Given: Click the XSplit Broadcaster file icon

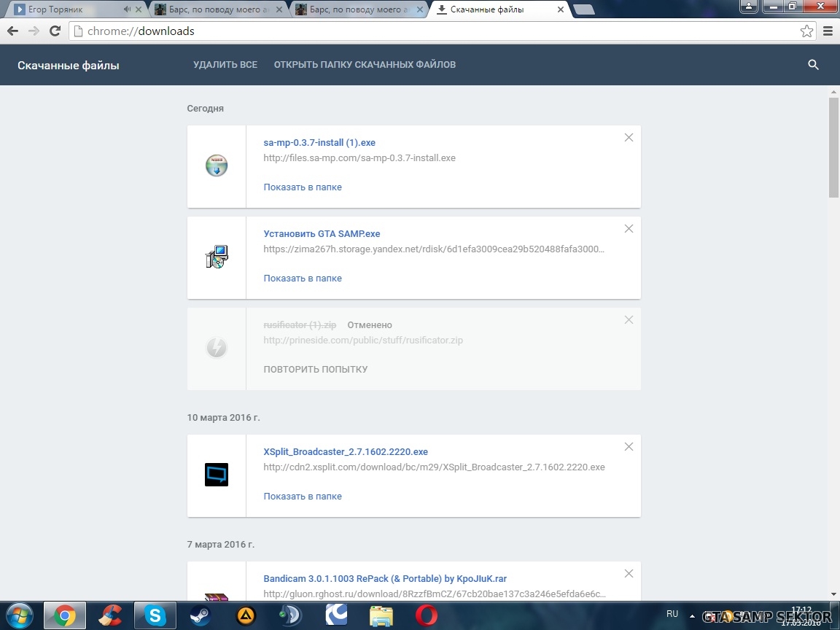Looking at the screenshot, I should coord(217,475).
